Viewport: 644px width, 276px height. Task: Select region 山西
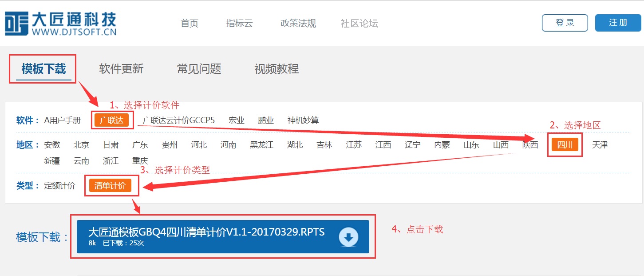coord(501,144)
